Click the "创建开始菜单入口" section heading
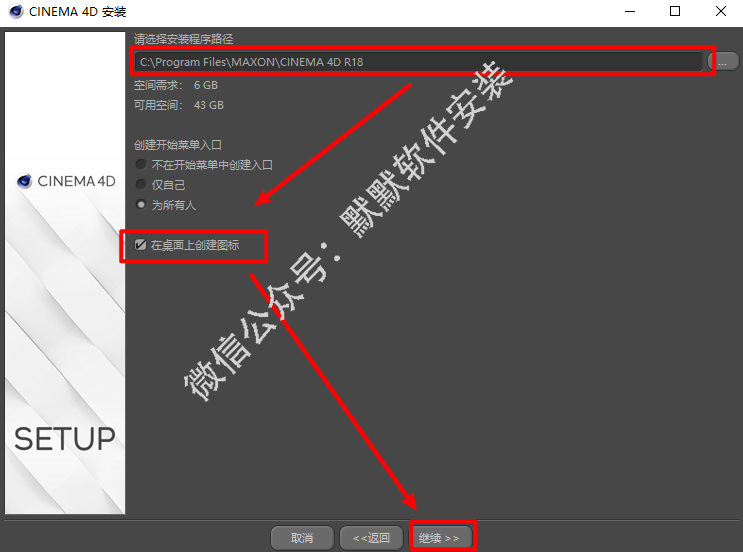 pos(177,145)
